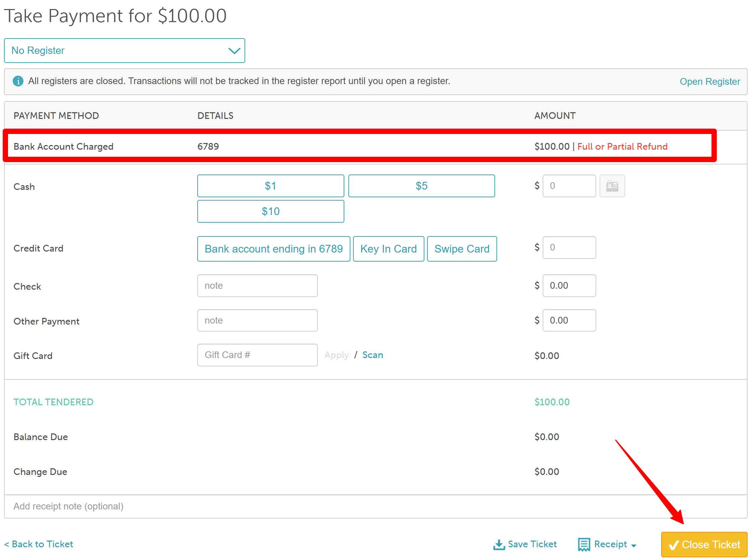Click the Cash amount input

(569, 186)
